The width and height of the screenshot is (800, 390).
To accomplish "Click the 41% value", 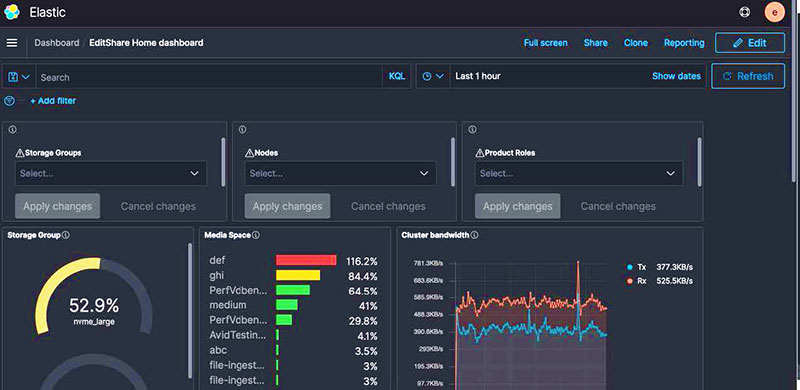I will coord(368,306).
